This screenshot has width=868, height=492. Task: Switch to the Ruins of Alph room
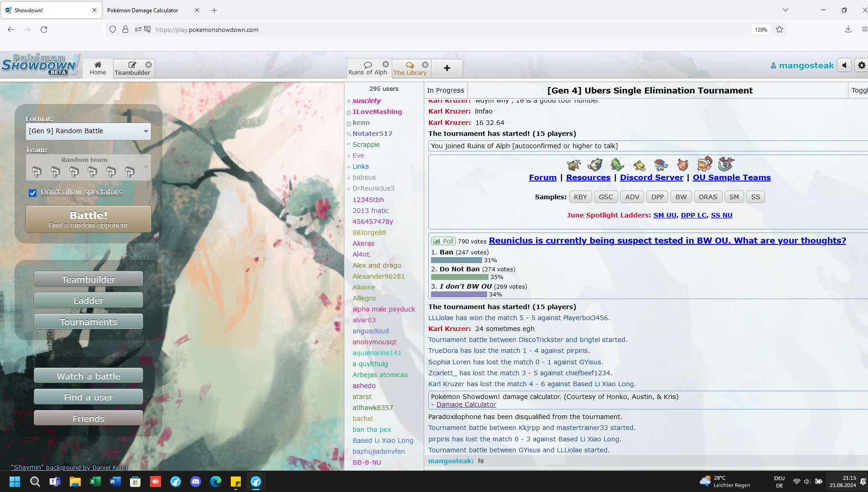368,68
